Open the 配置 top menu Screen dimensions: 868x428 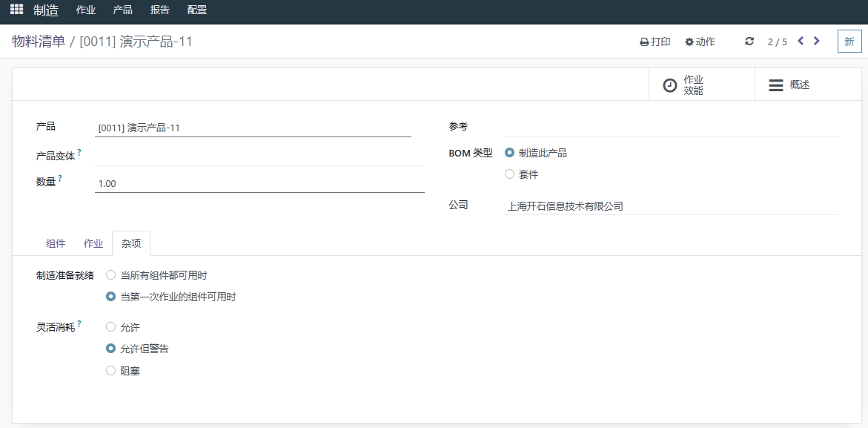coord(198,10)
